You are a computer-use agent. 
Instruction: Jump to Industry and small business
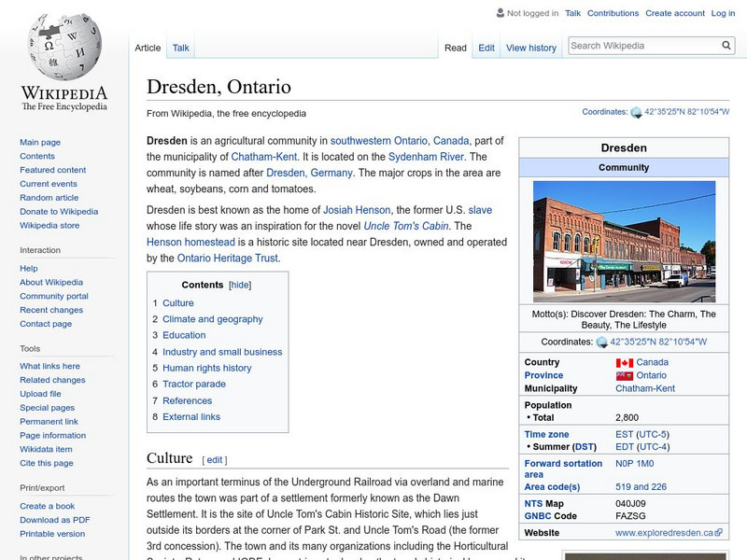pos(222,352)
